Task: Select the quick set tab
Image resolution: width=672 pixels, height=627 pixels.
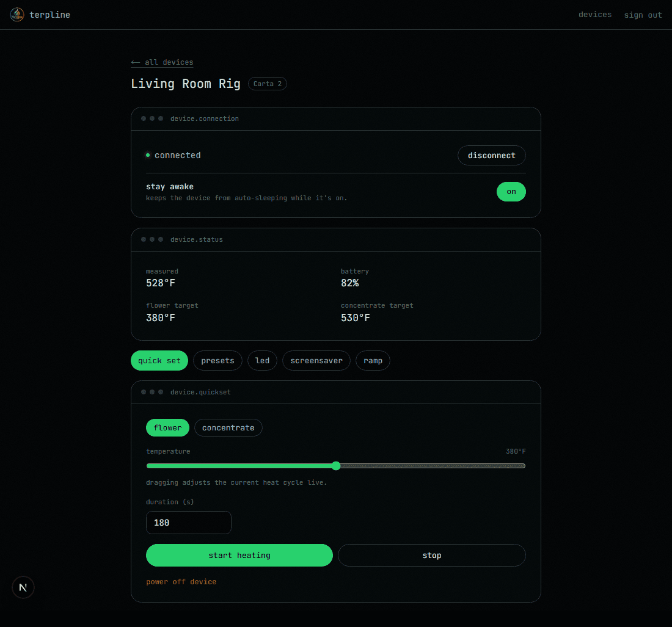Action: tap(159, 361)
